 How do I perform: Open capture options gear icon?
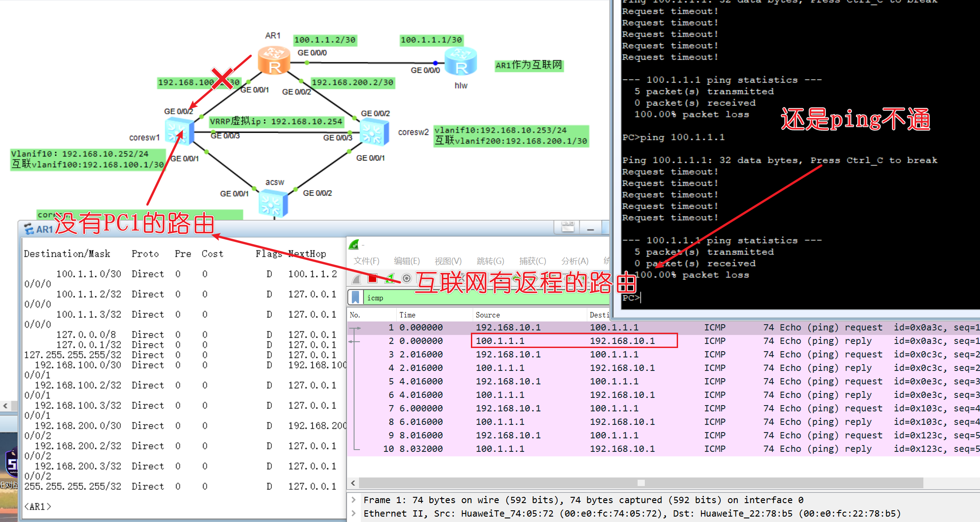tap(407, 279)
